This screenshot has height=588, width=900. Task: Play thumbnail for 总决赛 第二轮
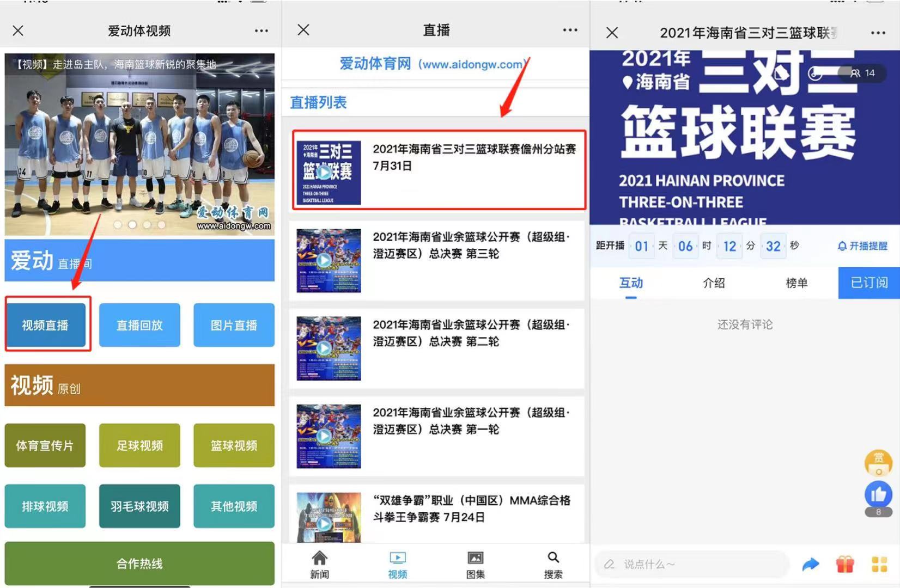point(329,348)
